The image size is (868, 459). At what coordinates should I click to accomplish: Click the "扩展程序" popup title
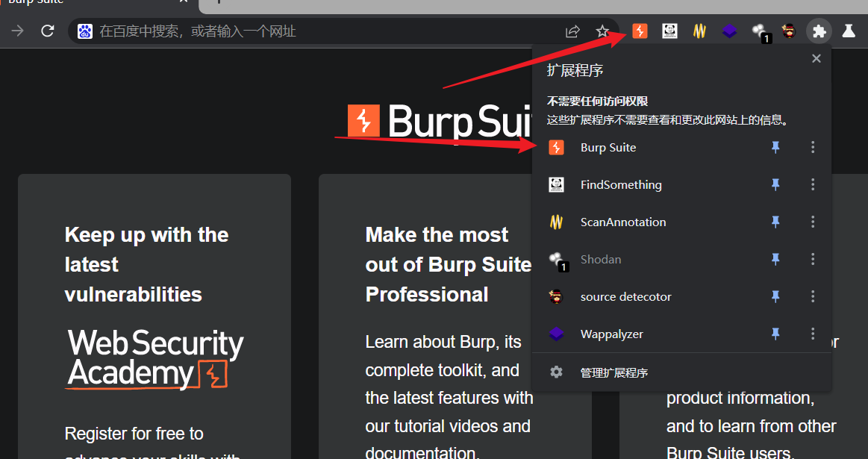(575, 70)
